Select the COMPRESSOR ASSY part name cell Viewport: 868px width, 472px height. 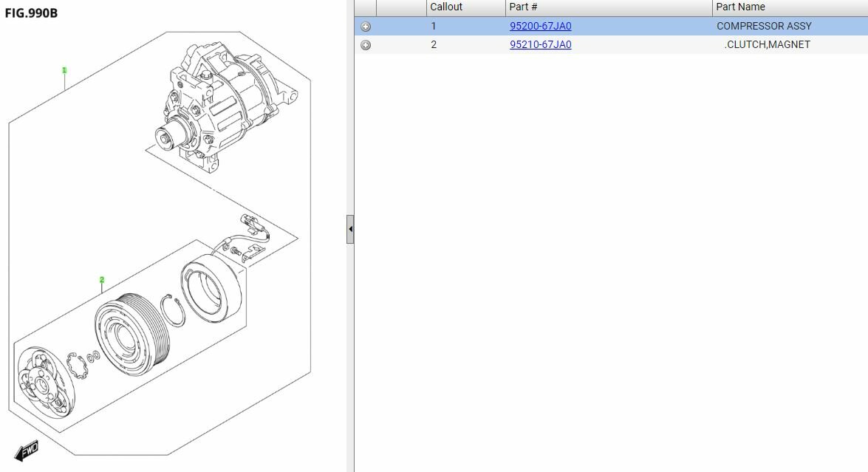point(764,26)
